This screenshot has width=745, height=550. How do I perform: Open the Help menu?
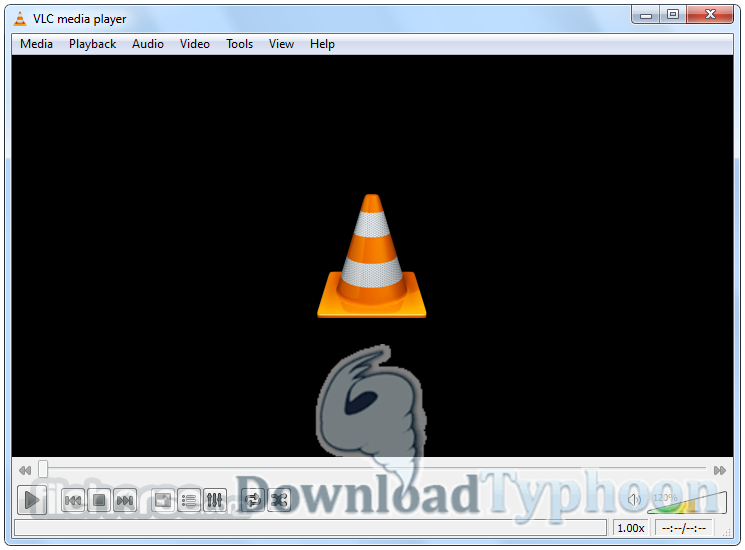(x=322, y=44)
